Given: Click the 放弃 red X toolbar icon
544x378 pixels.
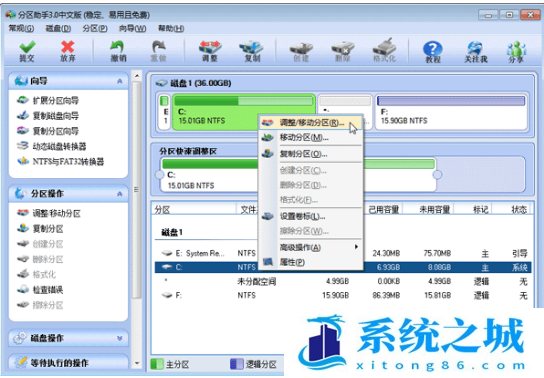Looking at the screenshot, I should point(68,51).
